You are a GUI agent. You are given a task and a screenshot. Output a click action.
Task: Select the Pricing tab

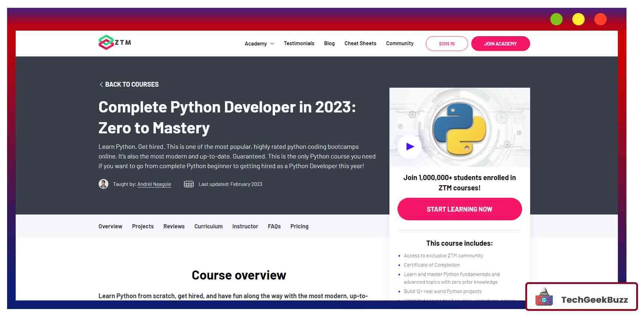[x=299, y=226]
